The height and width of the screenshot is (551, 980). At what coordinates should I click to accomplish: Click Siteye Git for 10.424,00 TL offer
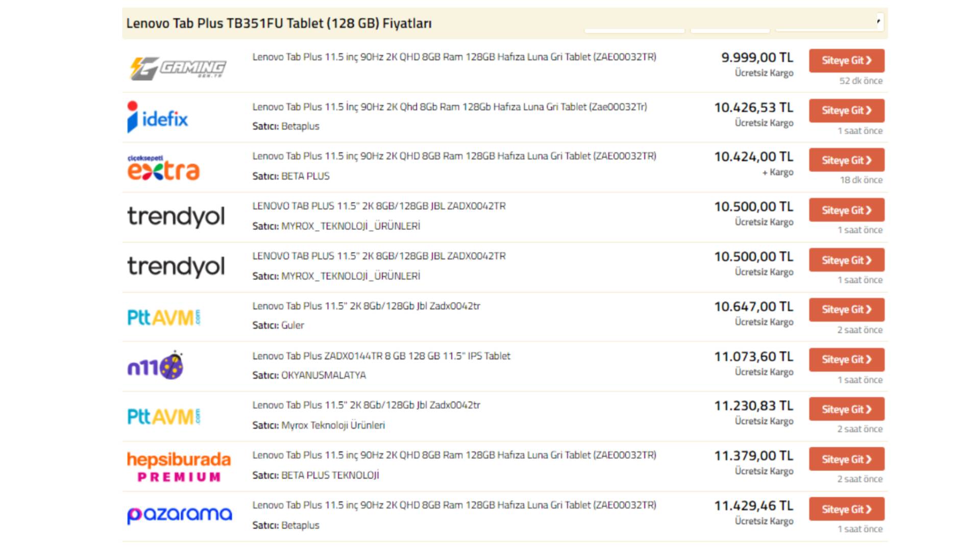[x=847, y=160]
